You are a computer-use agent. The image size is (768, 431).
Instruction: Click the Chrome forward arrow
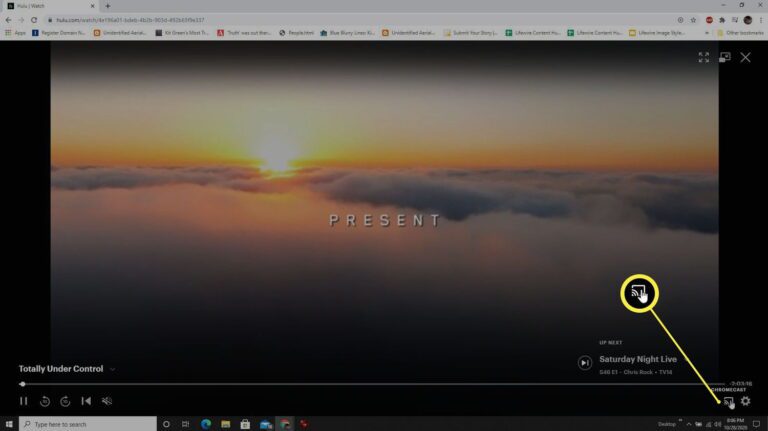(x=21, y=20)
